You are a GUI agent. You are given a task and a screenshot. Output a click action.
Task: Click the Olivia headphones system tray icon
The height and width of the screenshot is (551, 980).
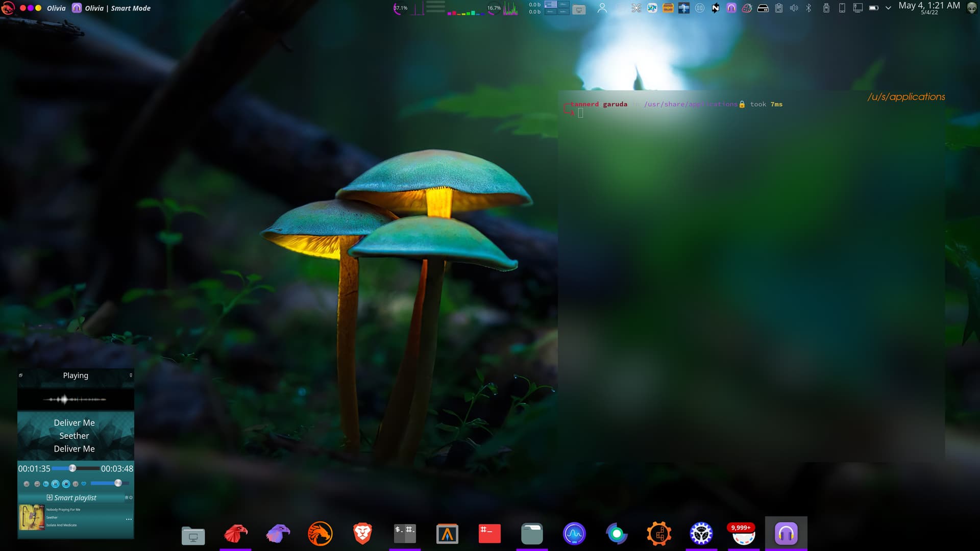point(731,8)
